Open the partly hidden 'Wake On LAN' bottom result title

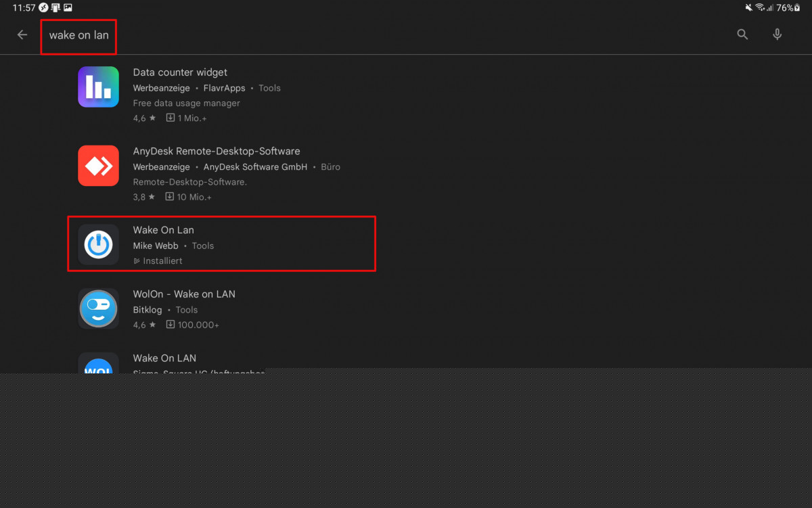[x=164, y=358]
